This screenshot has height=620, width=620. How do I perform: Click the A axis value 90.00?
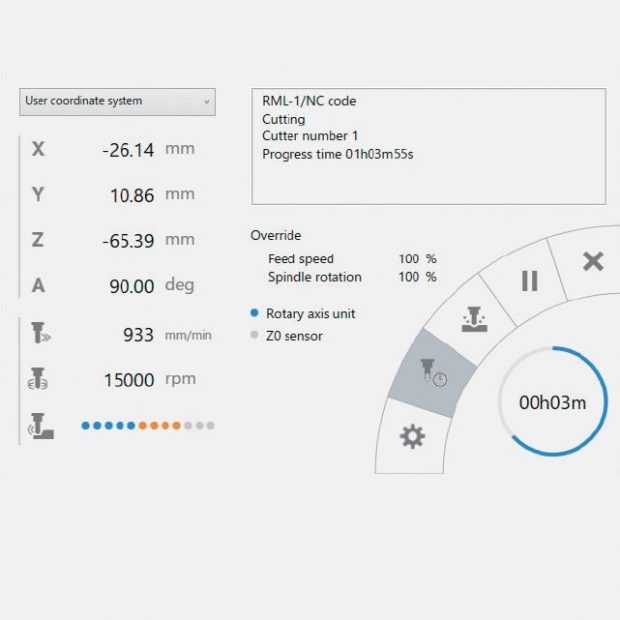132,286
